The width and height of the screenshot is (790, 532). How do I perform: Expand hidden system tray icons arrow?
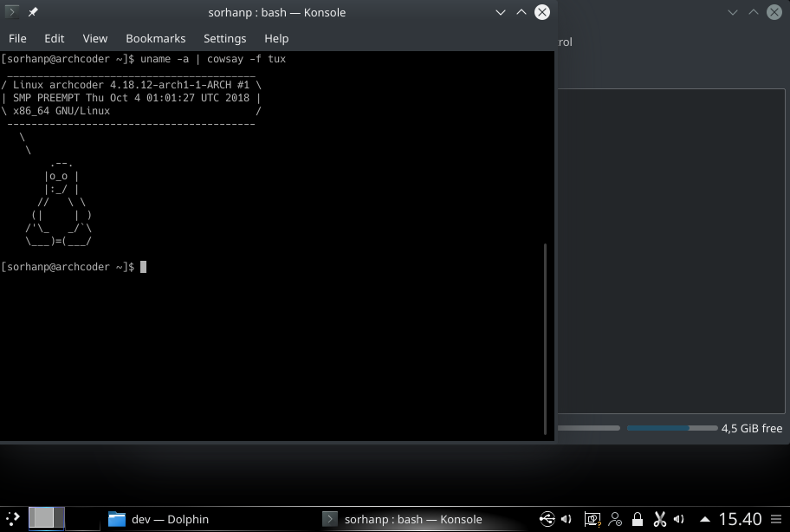[705, 520]
